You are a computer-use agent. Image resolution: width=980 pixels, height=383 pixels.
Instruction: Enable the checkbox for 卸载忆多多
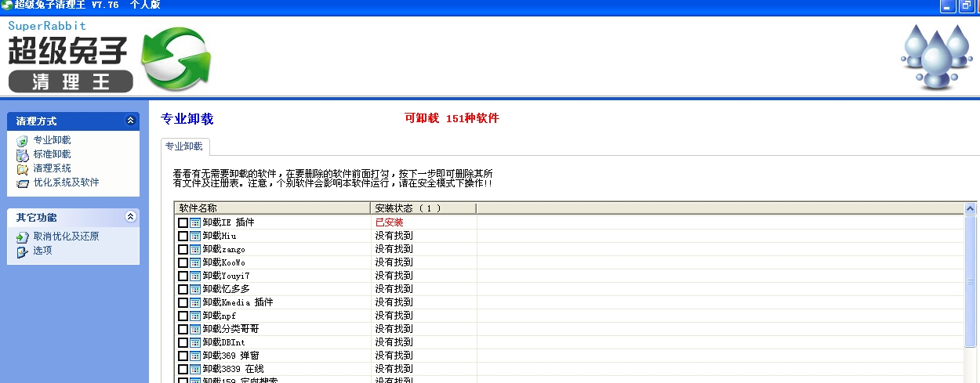[183, 289]
